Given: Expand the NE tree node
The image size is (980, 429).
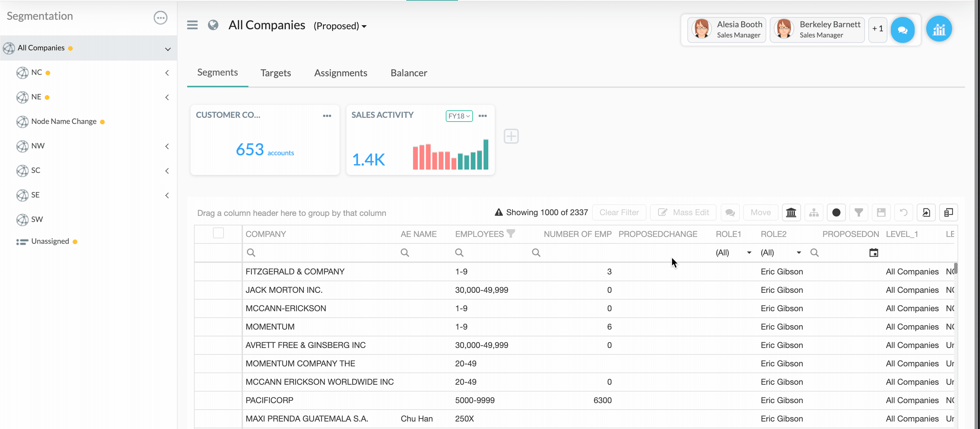Looking at the screenshot, I should [x=167, y=97].
